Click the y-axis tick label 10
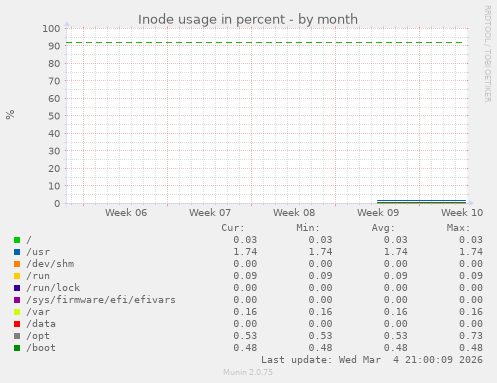 54,186
